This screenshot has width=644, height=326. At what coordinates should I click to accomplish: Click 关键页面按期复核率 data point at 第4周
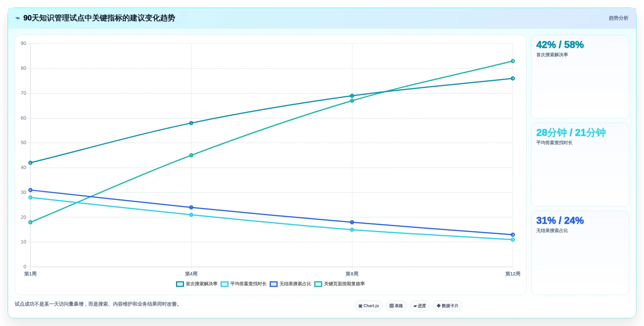pyautogui.click(x=191, y=155)
